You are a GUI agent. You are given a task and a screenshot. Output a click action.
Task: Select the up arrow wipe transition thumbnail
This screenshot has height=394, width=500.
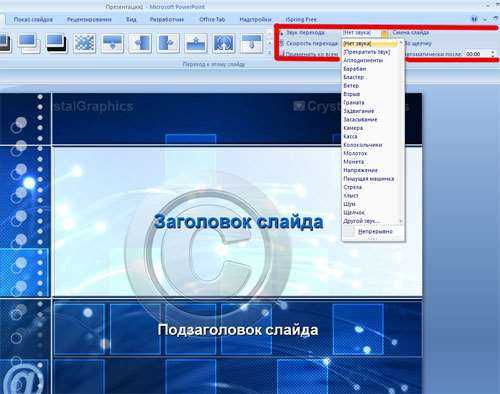tap(196, 44)
